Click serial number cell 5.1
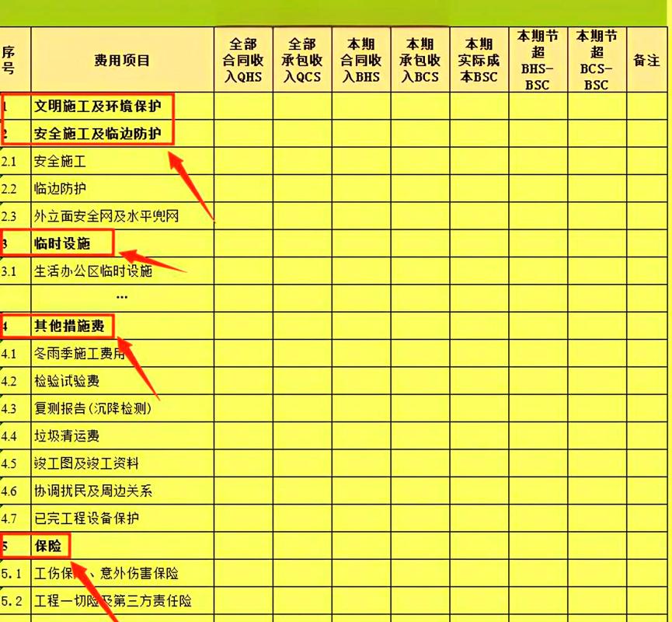The width and height of the screenshot is (672, 622). click(x=15, y=573)
